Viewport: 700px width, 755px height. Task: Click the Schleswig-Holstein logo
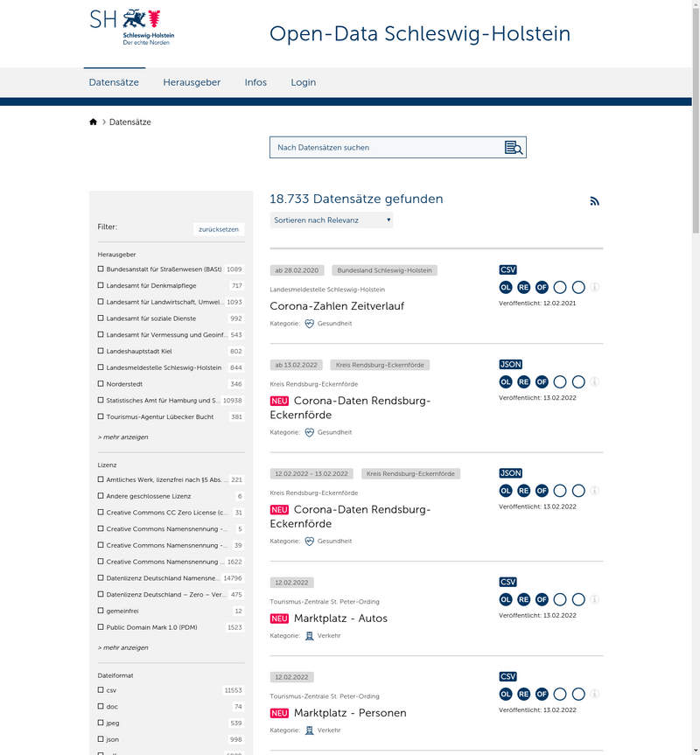coord(132,27)
